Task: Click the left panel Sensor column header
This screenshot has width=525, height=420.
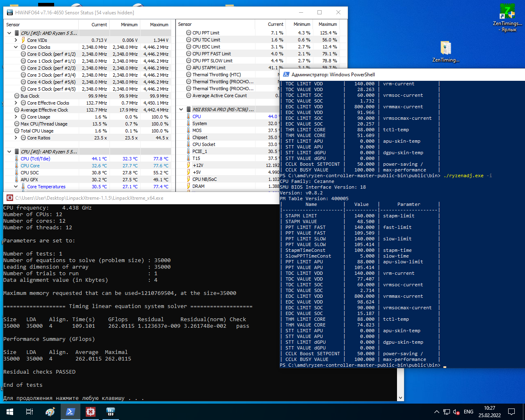Action: click(41, 25)
